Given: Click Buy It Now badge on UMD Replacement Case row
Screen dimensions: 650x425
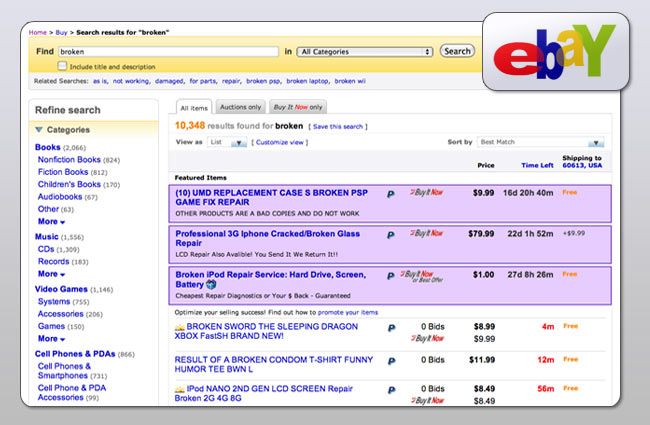Looking at the screenshot, I should (427, 192).
